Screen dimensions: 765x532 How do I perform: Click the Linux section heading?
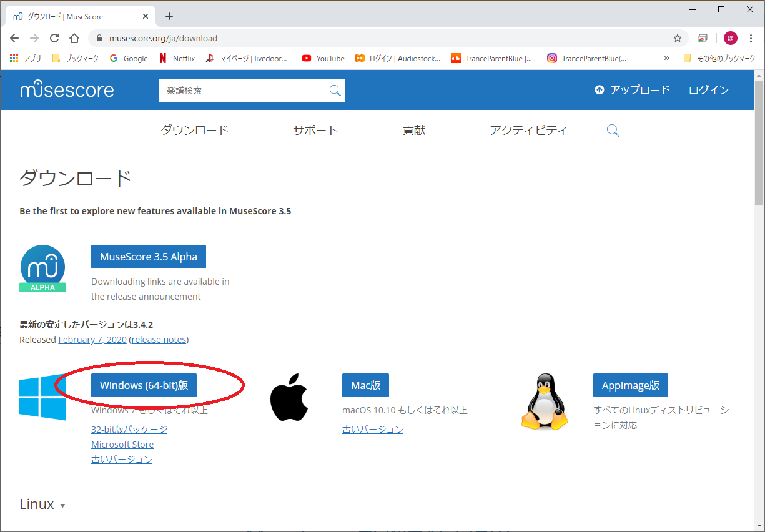(37, 504)
